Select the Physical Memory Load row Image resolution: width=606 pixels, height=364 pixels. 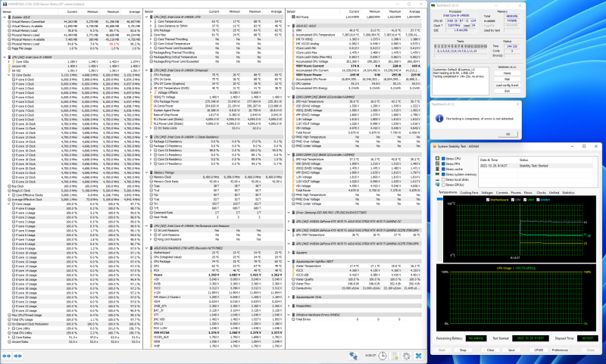coord(73,44)
